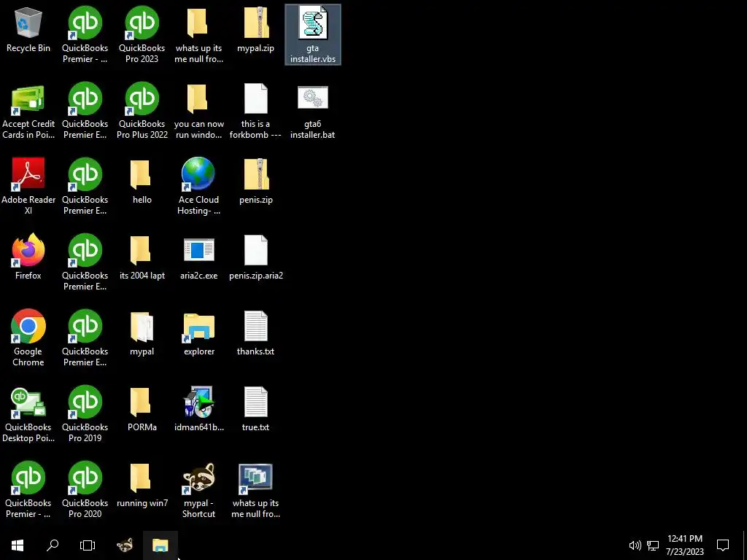
Task: Select the 'whats up its me null' folder
Action: pyautogui.click(x=198, y=35)
